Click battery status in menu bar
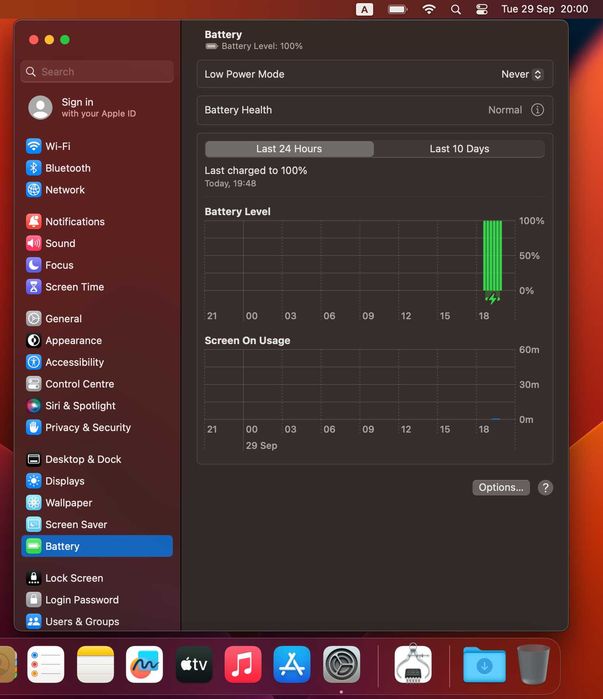The height and width of the screenshot is (699, 603). tap(397, 9)
